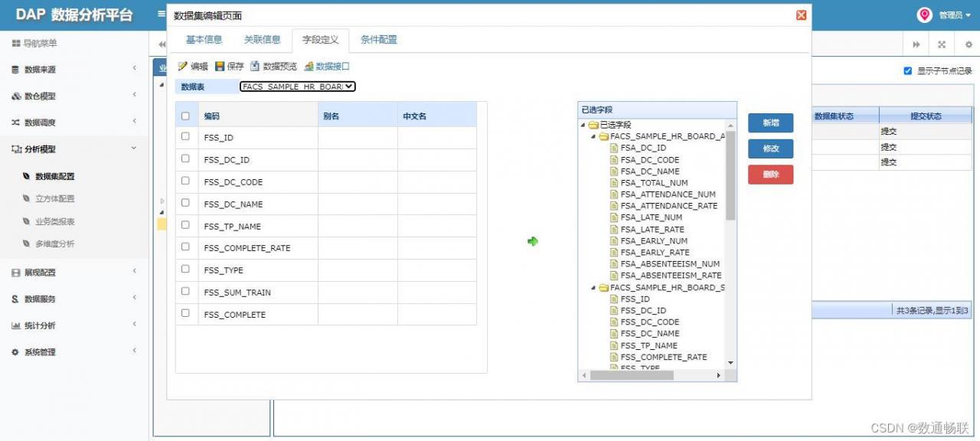Select FSA_LATE_RATE in the field tree
Screen dimensions: 980x441
652,229
